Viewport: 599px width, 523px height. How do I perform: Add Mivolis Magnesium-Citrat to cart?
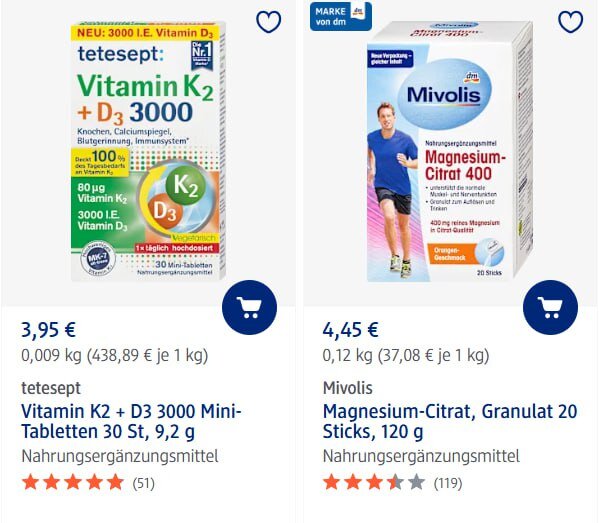point(550,308)
